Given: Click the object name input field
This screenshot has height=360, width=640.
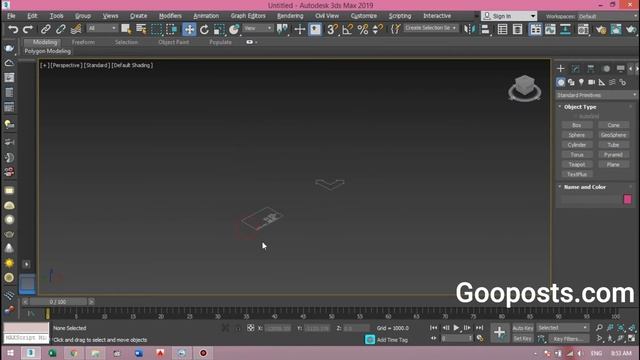Looking at the screenshot, I should [x=590, y=199].
